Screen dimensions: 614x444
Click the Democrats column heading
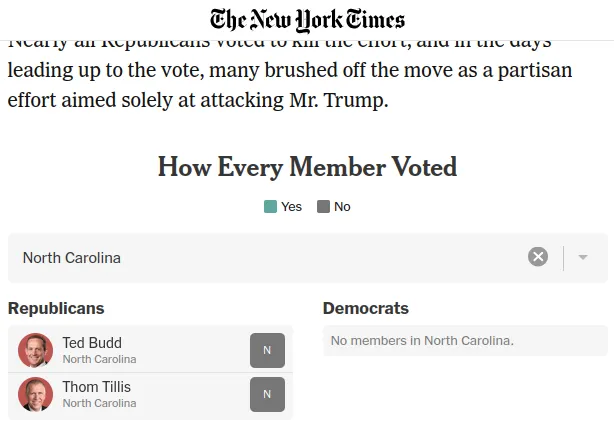(x=366, y=308)
